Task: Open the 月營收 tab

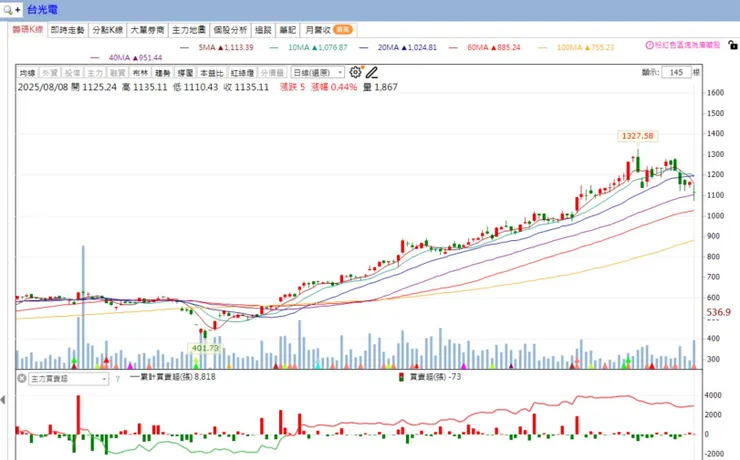Action: click(328, 30)
